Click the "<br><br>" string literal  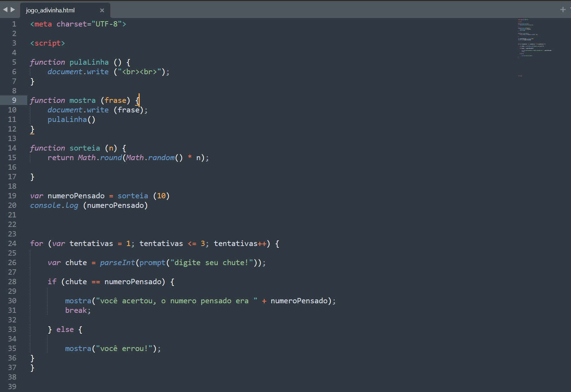click(x=139, y=72)
